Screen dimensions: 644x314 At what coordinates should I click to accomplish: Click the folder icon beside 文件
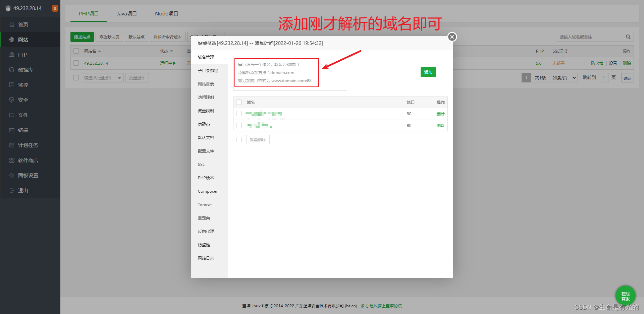pyautogui.click(x=12, y=115)
